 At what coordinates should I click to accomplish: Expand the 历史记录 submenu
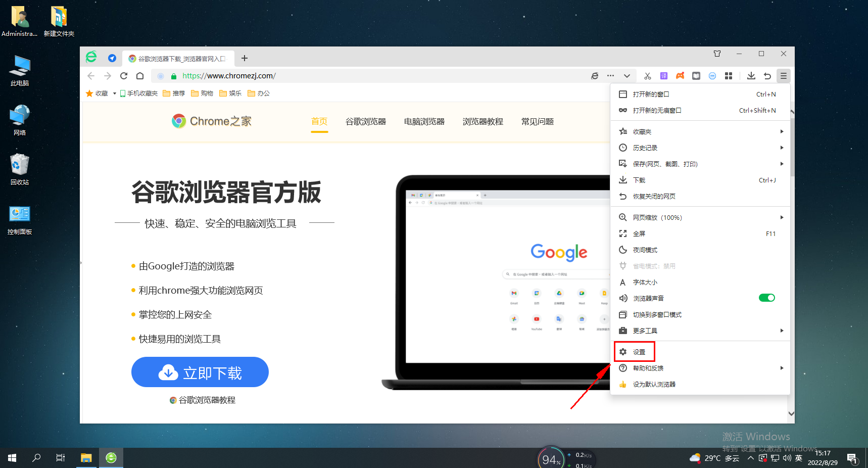pos(700,148)
